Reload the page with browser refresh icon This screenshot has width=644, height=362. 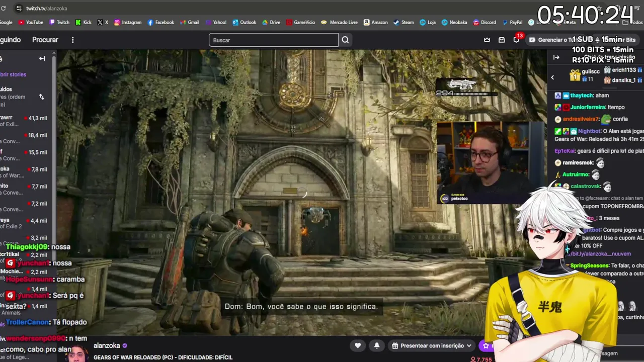tap(3, 8)
